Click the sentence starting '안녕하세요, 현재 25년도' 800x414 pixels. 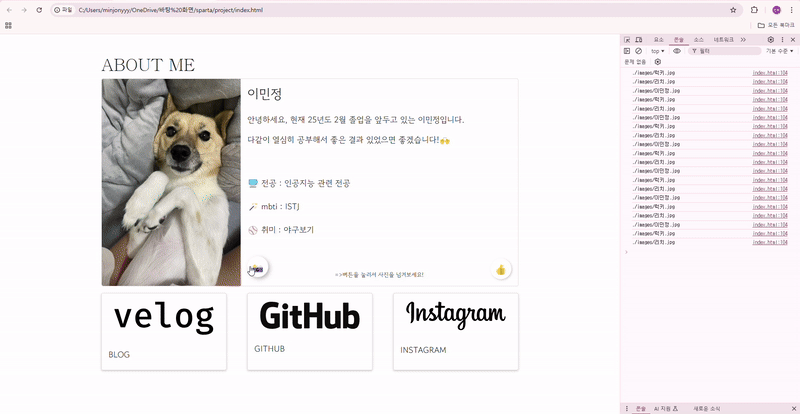click(356, 120)
